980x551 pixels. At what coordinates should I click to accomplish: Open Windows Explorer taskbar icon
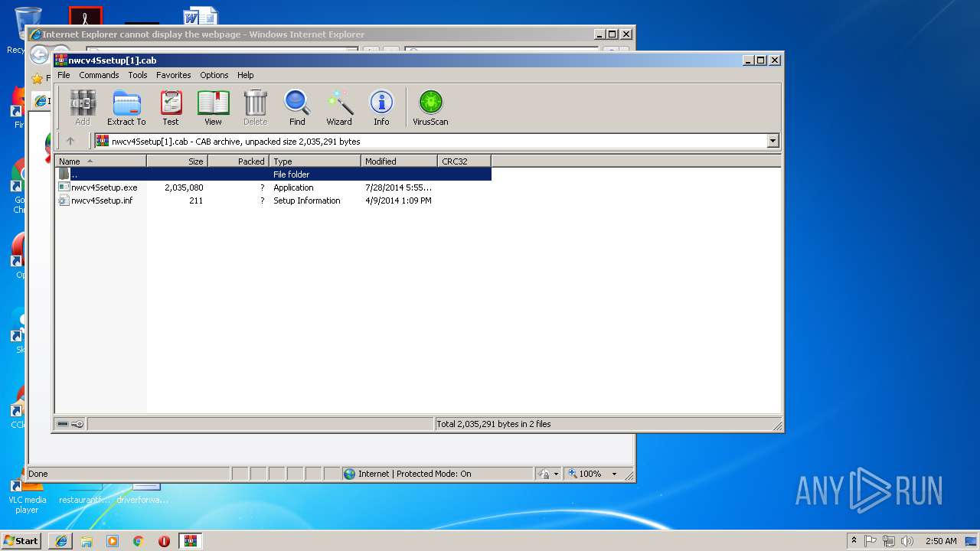pos(87,541)
